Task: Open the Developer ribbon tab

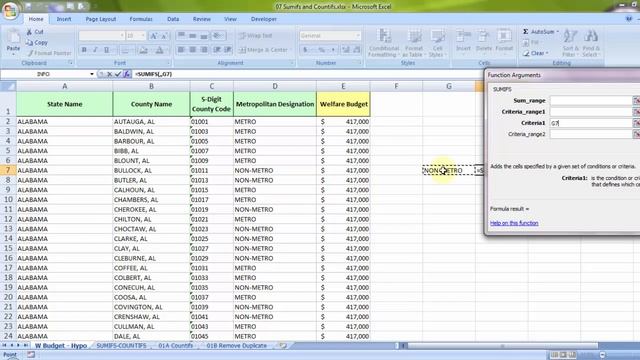Action: (x=264, y=19)
